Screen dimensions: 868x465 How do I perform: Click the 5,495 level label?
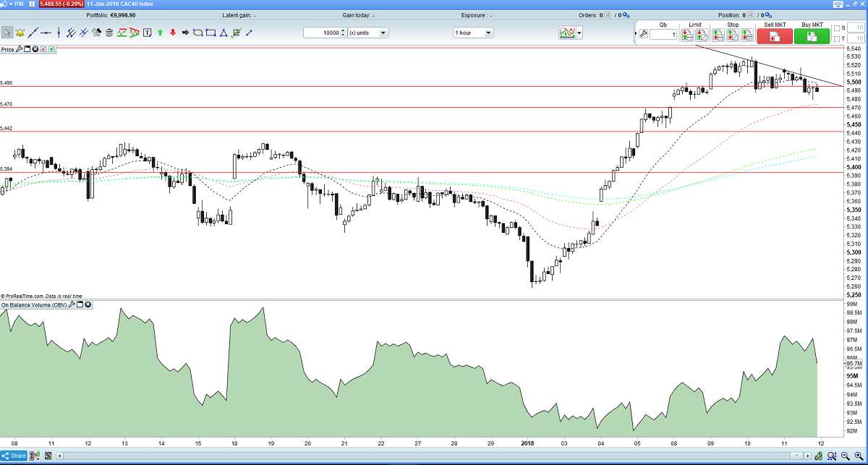click(7, 83)
